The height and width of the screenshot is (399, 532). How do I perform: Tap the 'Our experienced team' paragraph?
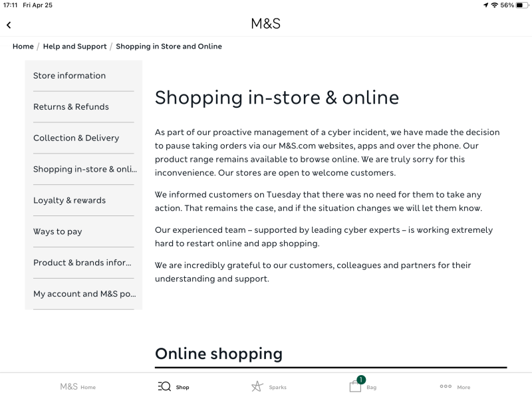[x=324, y=237]
